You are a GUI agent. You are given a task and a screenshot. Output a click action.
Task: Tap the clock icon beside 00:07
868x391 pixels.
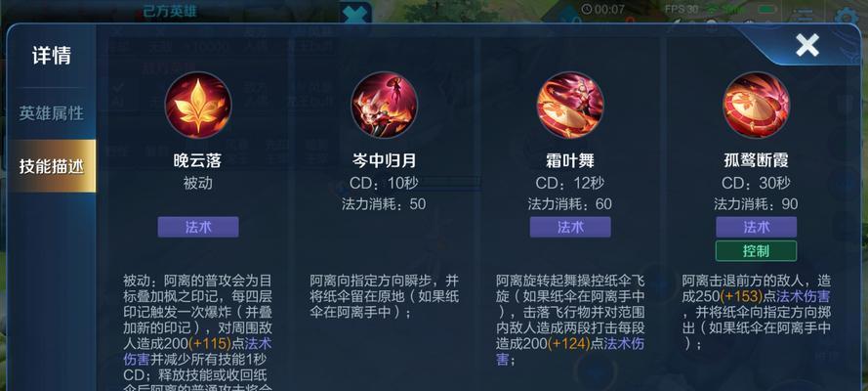tap(586, 10)
